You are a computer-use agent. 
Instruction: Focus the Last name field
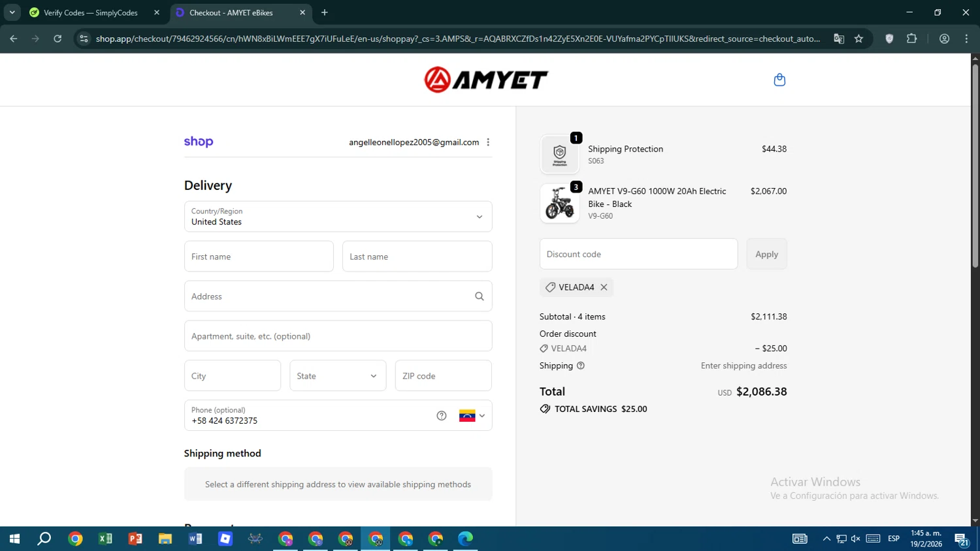pos(417,257)
